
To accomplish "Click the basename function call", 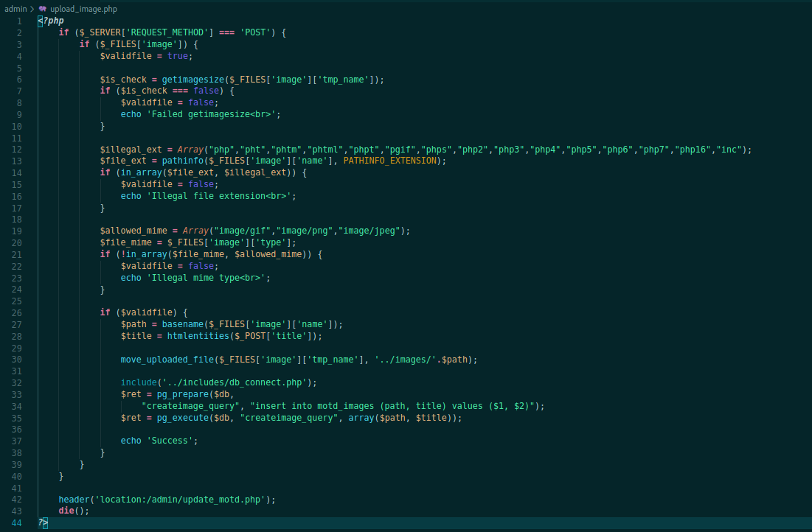I will click(x=183, y=324).
